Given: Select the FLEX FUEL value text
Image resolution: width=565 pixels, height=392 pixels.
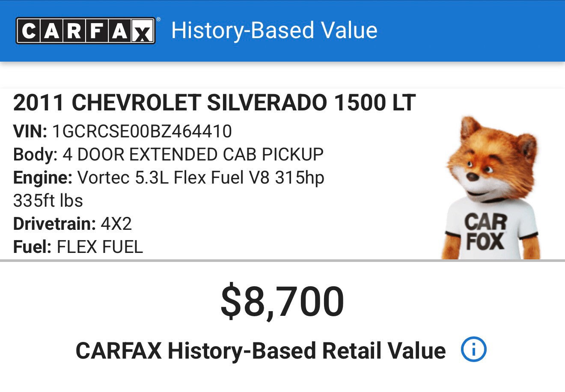Looking at the screenshot, I should click(x=100, y=247).
